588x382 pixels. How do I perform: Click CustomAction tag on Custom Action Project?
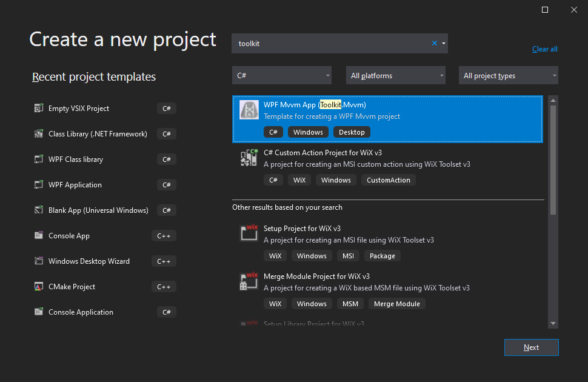point(388,180)
